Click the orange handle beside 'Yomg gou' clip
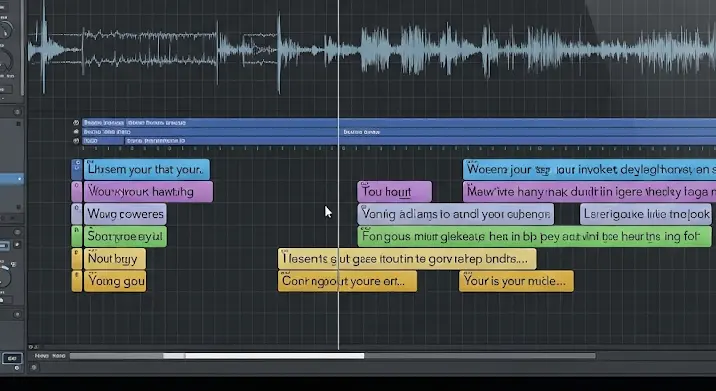The width and height of the screenshot is (716, 391). [77, 281]
